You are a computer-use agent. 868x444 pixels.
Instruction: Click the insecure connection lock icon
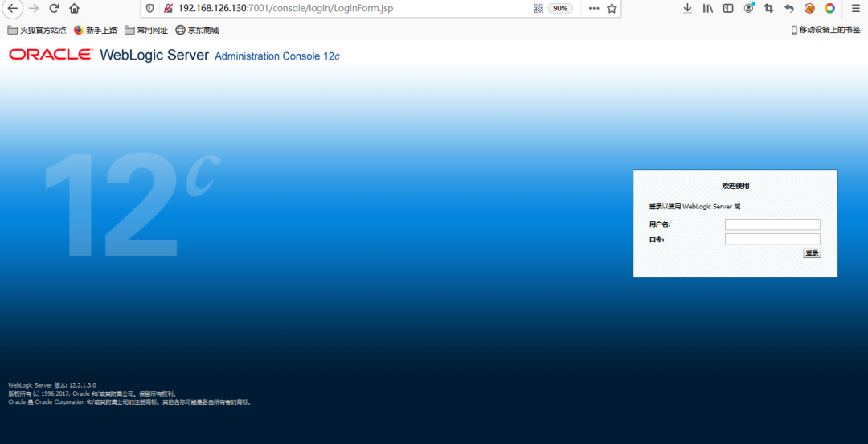(x=168, y=8)
